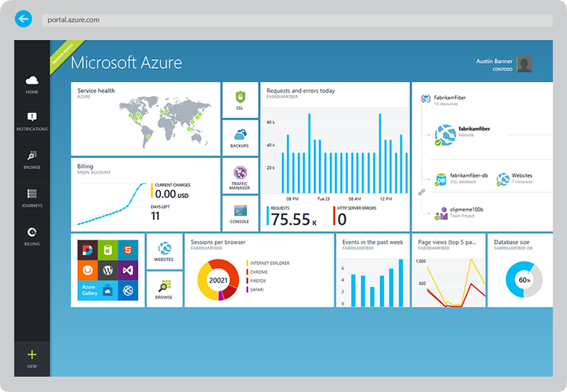Image resolution: width=567 pixels, height=392 pixels.
Task: Open the Traffic Manager tile
Action: click(240, 176)
